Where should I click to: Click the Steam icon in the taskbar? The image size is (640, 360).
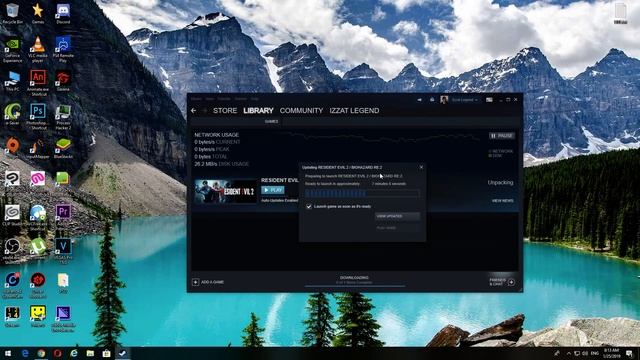122,353
